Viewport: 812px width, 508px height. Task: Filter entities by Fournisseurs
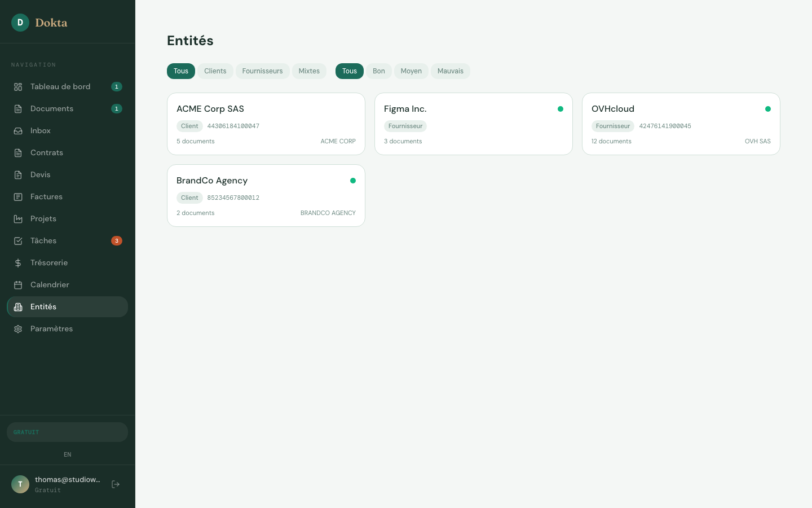point(262,71)
